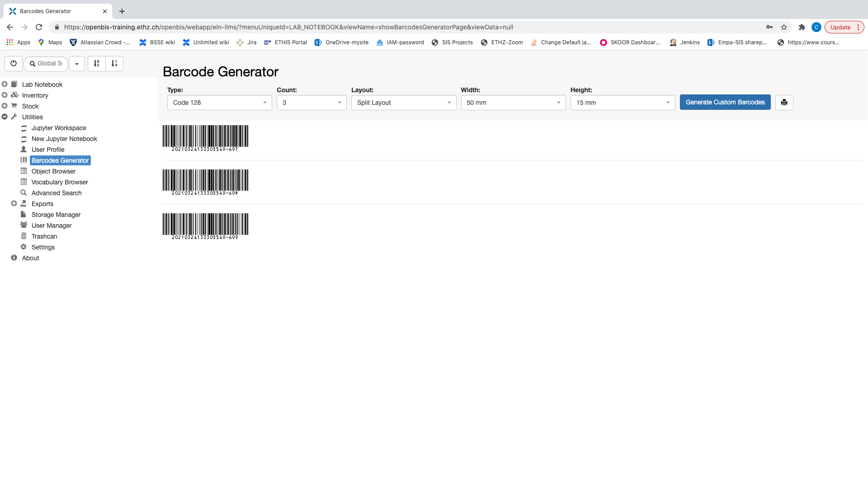Image resolution: width=868 pixels, height=488 pixels.
Task: Click the print barcodes icon button
Action: 784,103
